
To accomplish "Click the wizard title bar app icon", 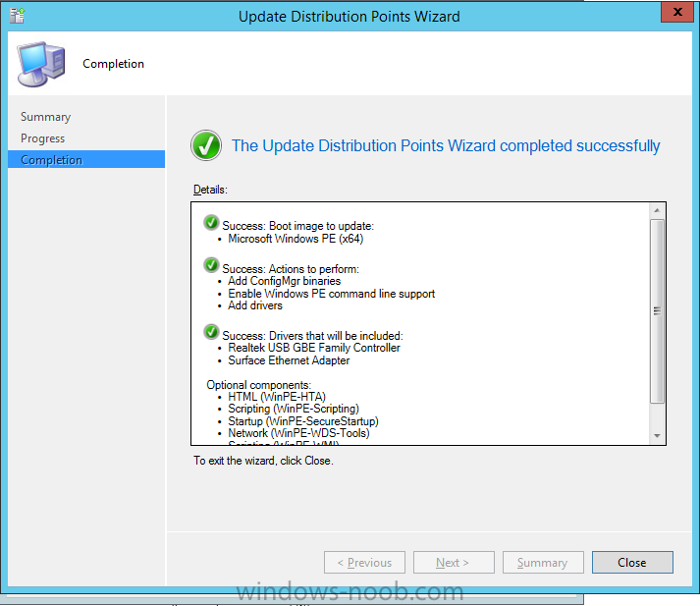I will click(x=18, y=16).
